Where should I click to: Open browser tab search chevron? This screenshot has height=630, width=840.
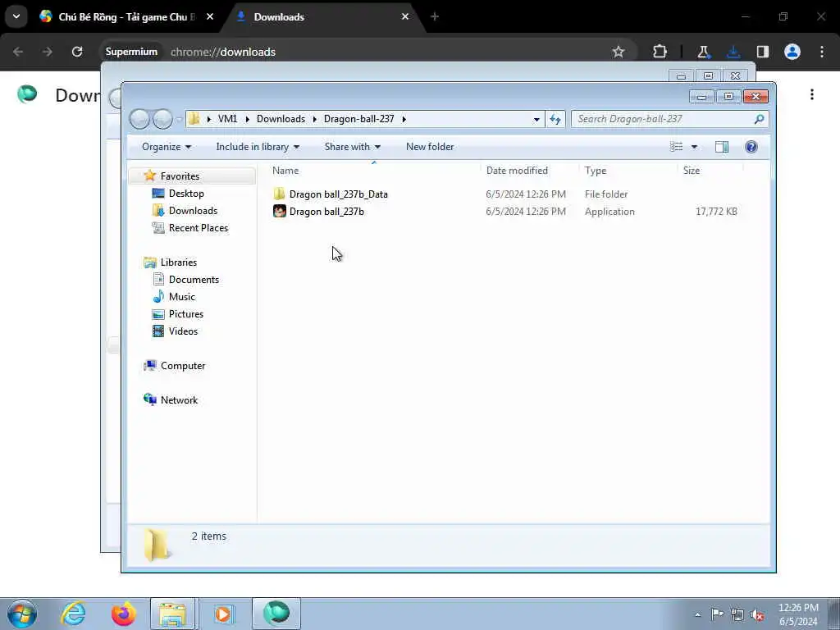16,16
